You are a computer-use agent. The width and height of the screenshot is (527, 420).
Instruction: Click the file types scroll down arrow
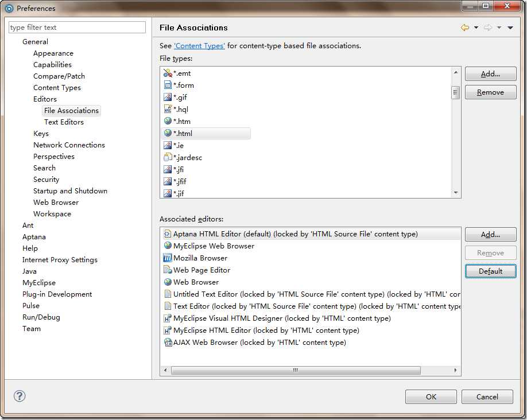456,193
